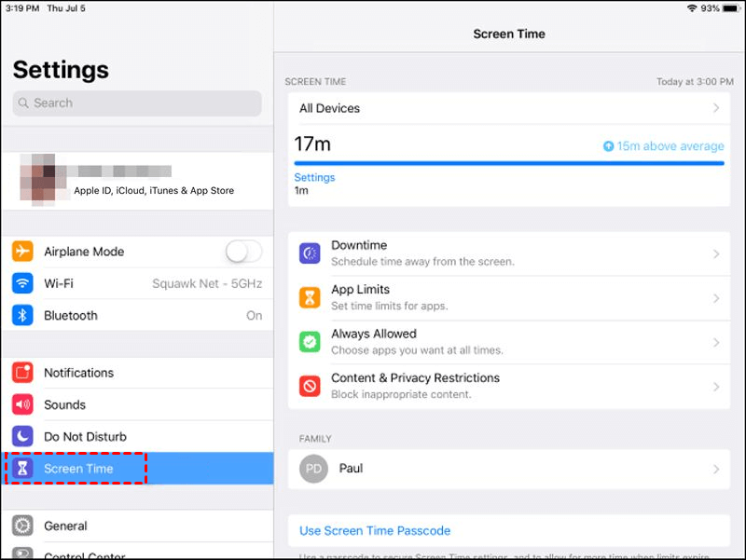Click the Notifications red icon
The height and width of the screenshot is (560, 746).
(22, 373)
